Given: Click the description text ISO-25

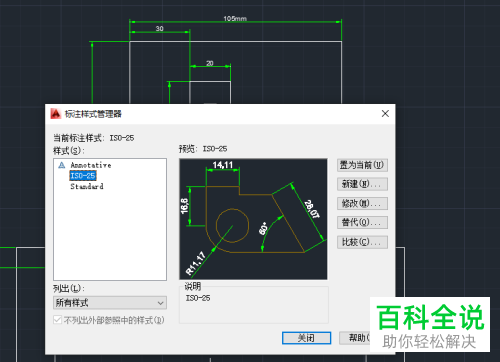Looking at the screenshot, I should 198,298.
